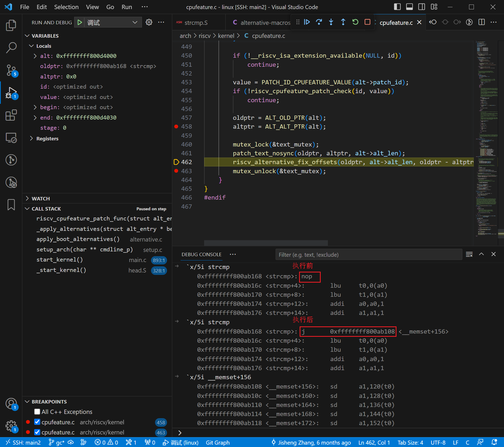Viewport: 504px width, 447px height.
Task: Click Git Graph in status bar
Action: (x=217, y=442)
